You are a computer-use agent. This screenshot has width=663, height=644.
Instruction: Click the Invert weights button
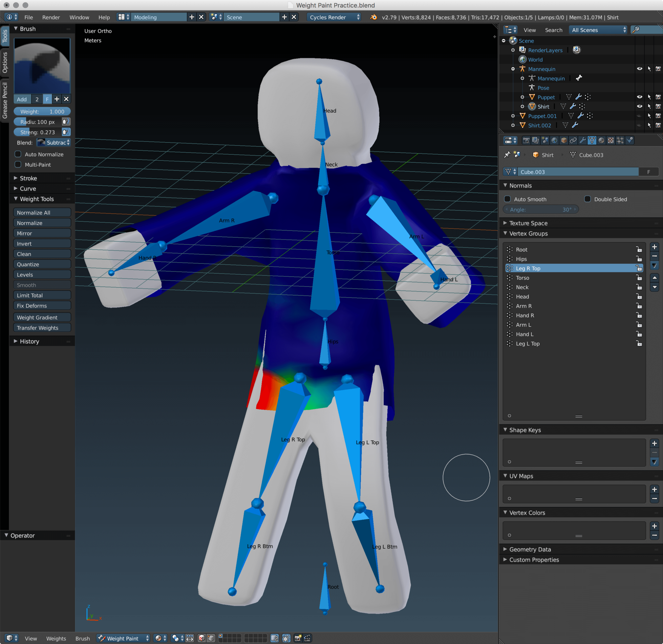(x=42, y=243)
